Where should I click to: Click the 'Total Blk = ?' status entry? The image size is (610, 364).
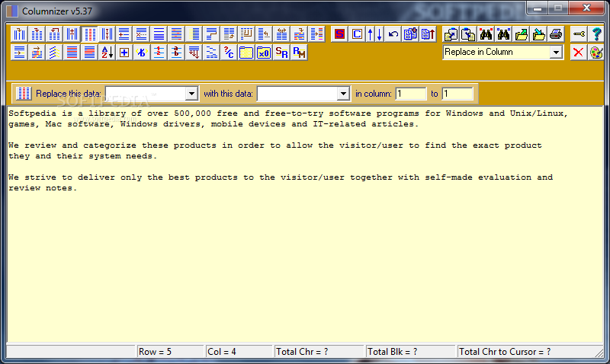coord(410,352)
